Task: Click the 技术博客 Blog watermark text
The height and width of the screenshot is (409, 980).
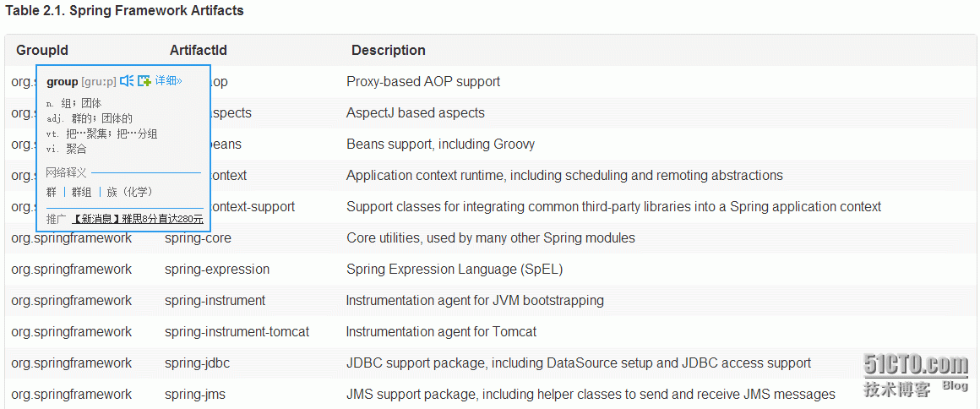Action: click(917, 389)
